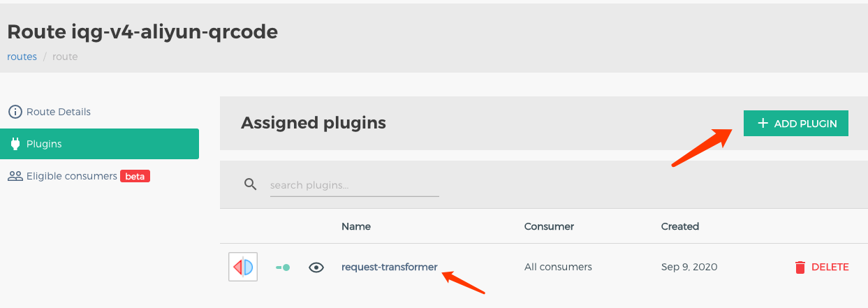Click the plug icon in the Plugins tab
Image resolution: width=868 pixels, height=308 pixels.
click(x=15, y=144)
